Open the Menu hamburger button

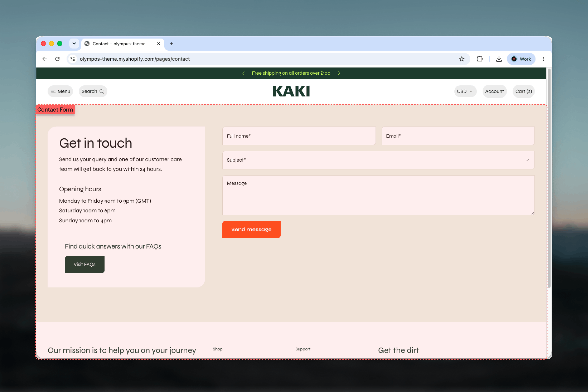click(60, 91)
